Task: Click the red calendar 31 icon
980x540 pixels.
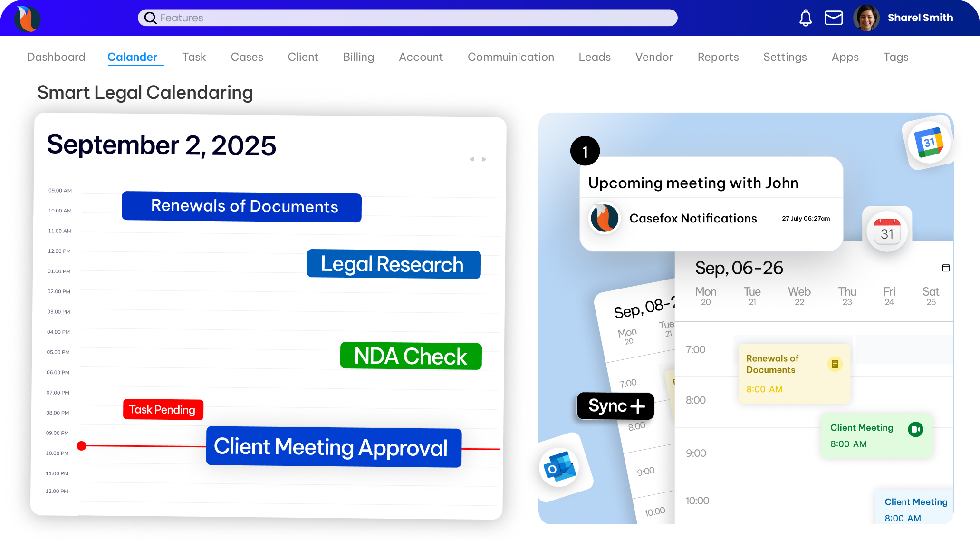Action: [887, 231]
